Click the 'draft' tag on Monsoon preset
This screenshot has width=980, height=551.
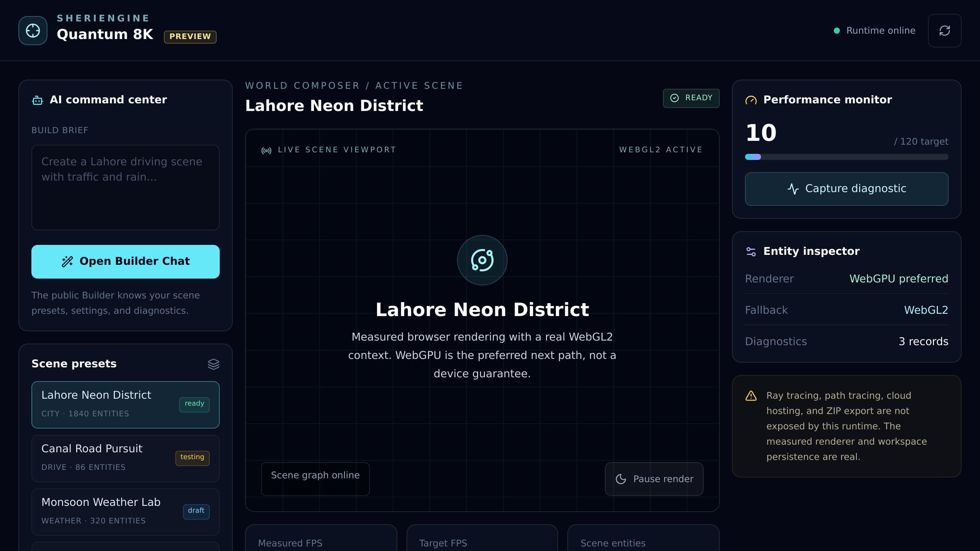pos(196,511)
